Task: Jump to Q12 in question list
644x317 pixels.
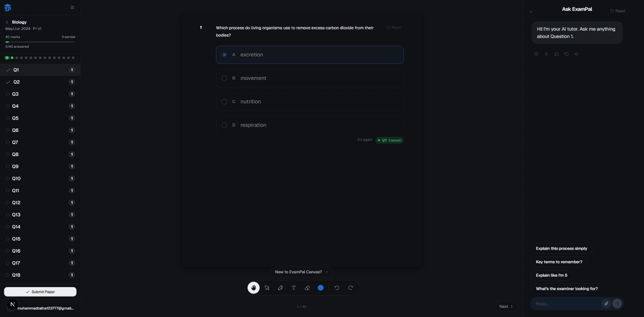Action: click(16, 203)
